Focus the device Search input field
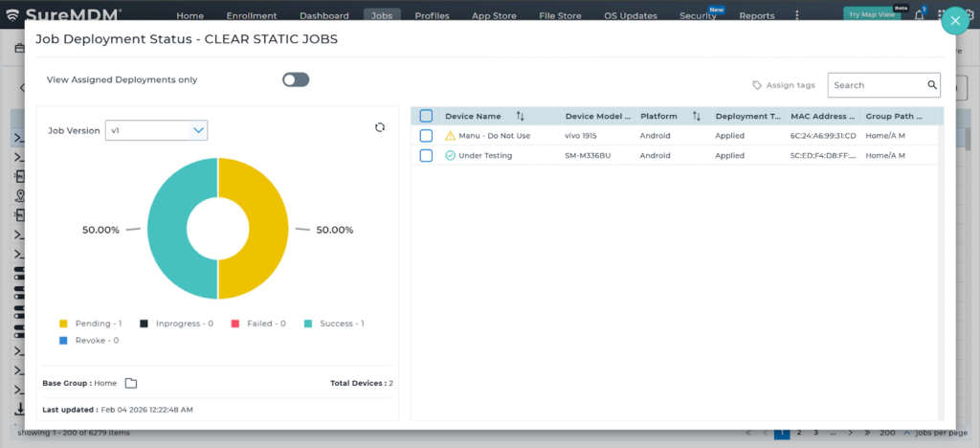This screenshot has width=980, height=448. coord(876,85)
